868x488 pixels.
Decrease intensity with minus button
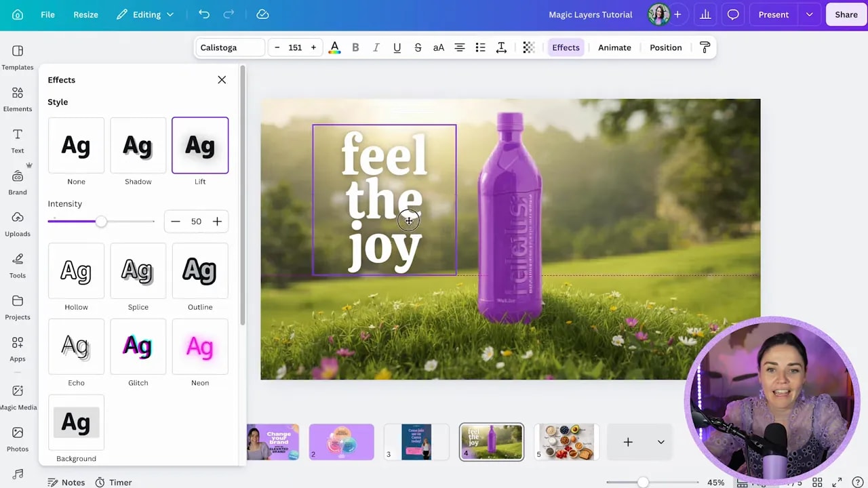[x=176, y=222]
